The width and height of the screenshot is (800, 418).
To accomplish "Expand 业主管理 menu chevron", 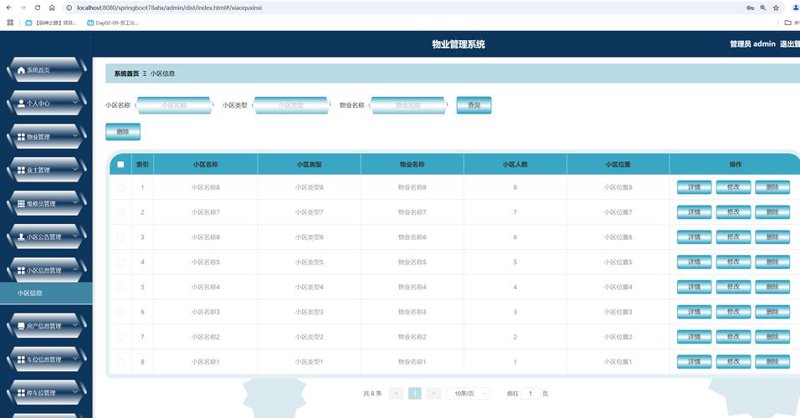I will 75,169.
